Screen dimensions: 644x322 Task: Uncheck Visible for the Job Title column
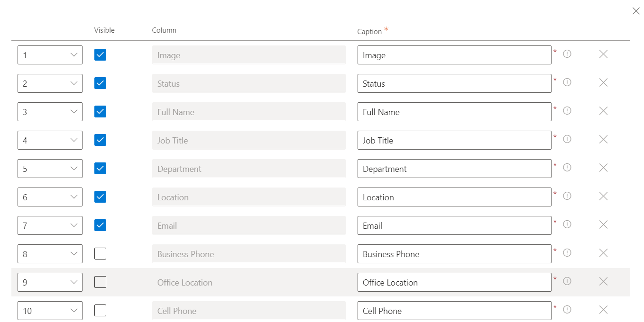click(x=100, y=140)
